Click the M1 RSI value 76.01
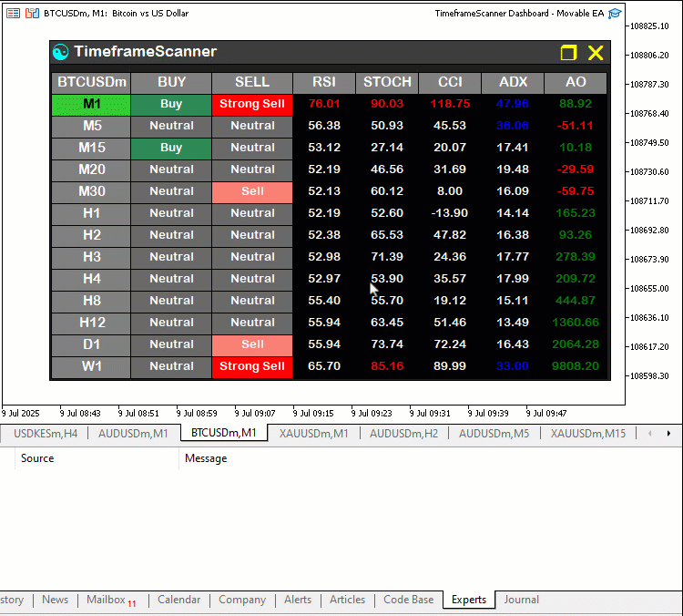 tap(324, 104)
